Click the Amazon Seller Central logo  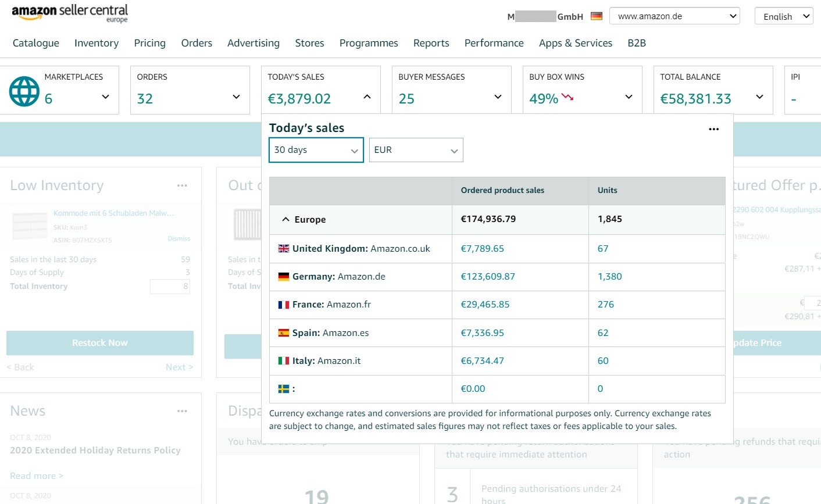coord(69,13)
